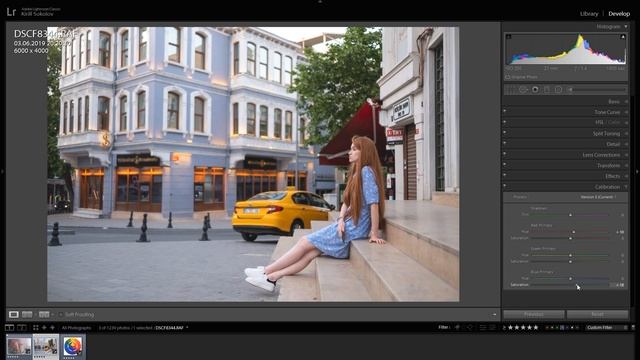The width and height of the screenshot is (640, 360).
Task: Click Blue Primary Saturation value field
Action: (618, 284)
